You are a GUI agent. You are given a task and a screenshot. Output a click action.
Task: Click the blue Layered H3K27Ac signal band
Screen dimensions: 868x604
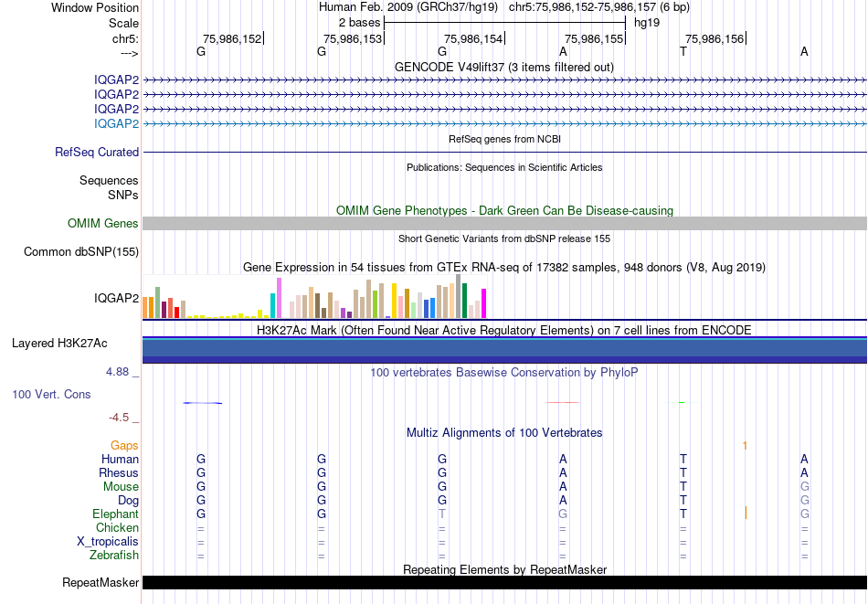(x=505, y=350)
